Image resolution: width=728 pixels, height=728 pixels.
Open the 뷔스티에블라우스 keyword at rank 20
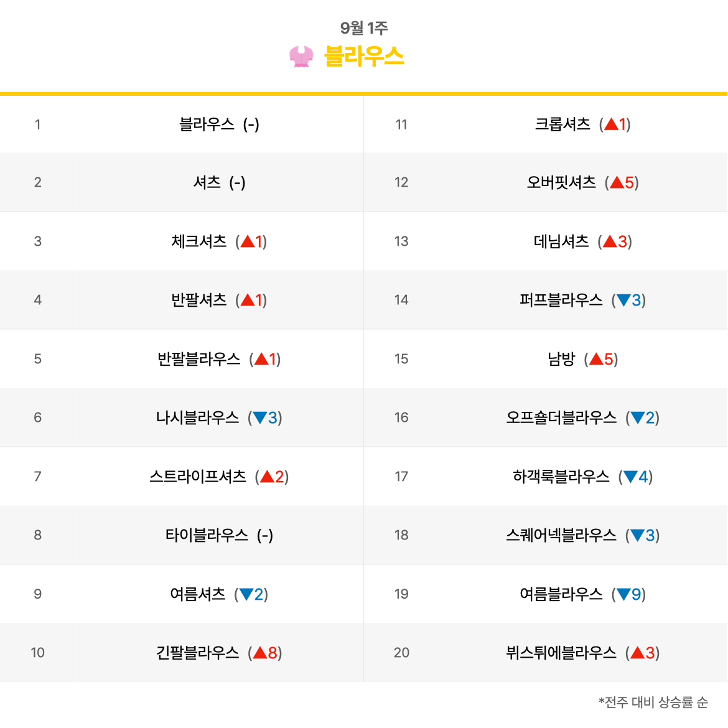[x=561, y=653]
